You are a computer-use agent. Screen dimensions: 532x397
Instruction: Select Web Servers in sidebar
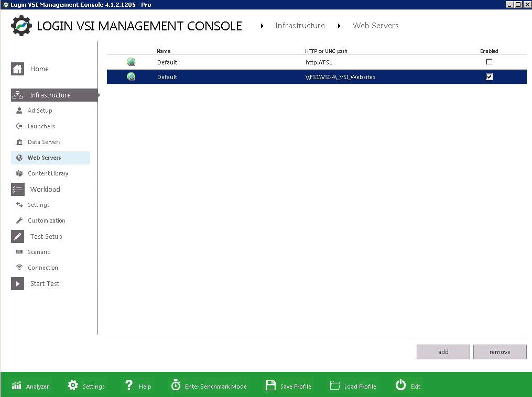coord(50,158)
